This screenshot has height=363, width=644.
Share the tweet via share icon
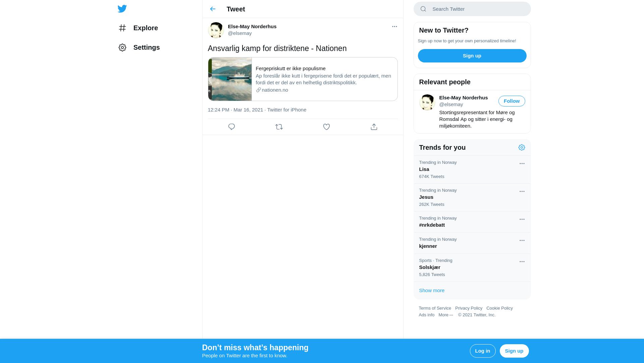coord(374,127)
